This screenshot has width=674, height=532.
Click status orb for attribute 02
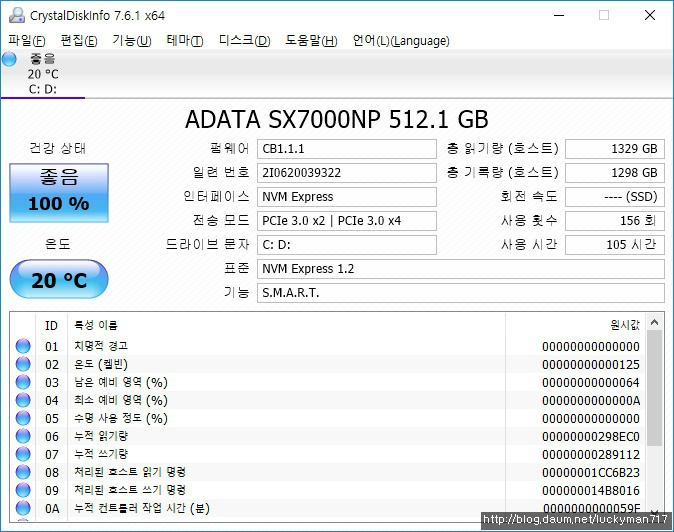[x=23, y=364]
